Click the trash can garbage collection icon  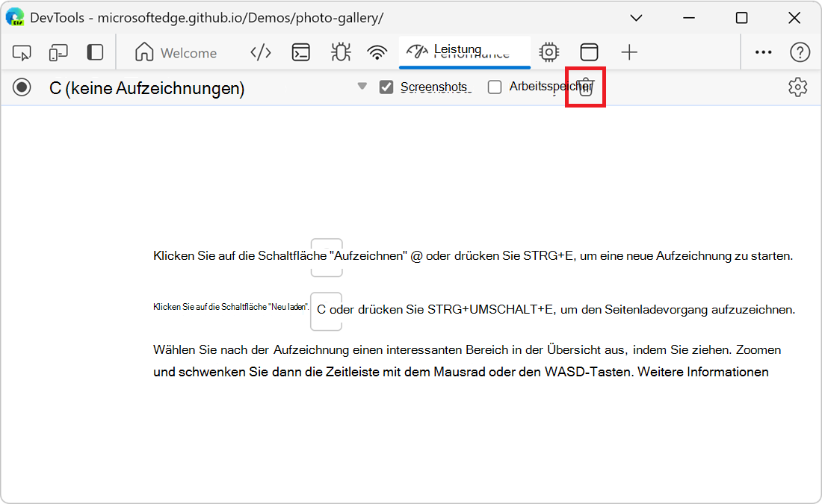pyautogui.click(x=586, y=87)
